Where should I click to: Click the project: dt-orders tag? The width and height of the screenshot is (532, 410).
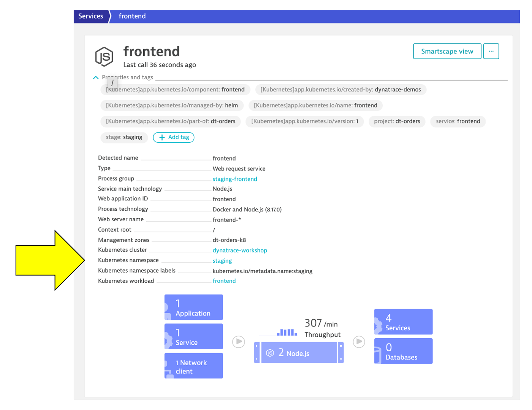pyautogui.click(x=397, y=121)
